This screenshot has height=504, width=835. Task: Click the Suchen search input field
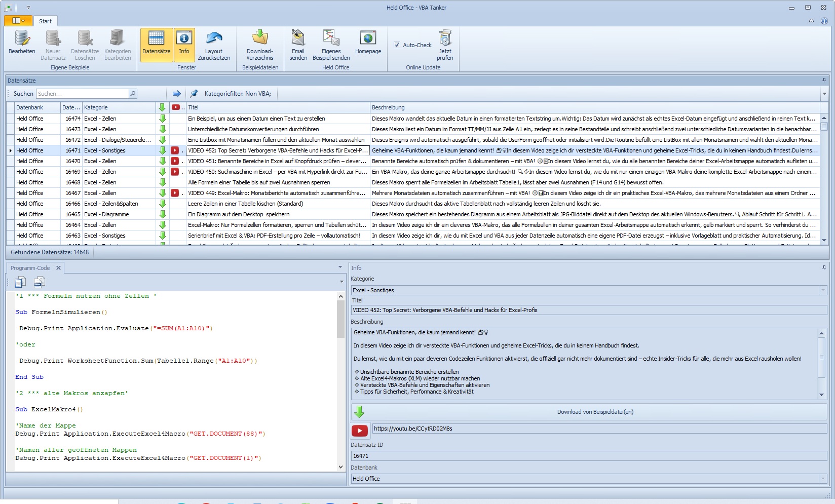[x=83, y=94]
